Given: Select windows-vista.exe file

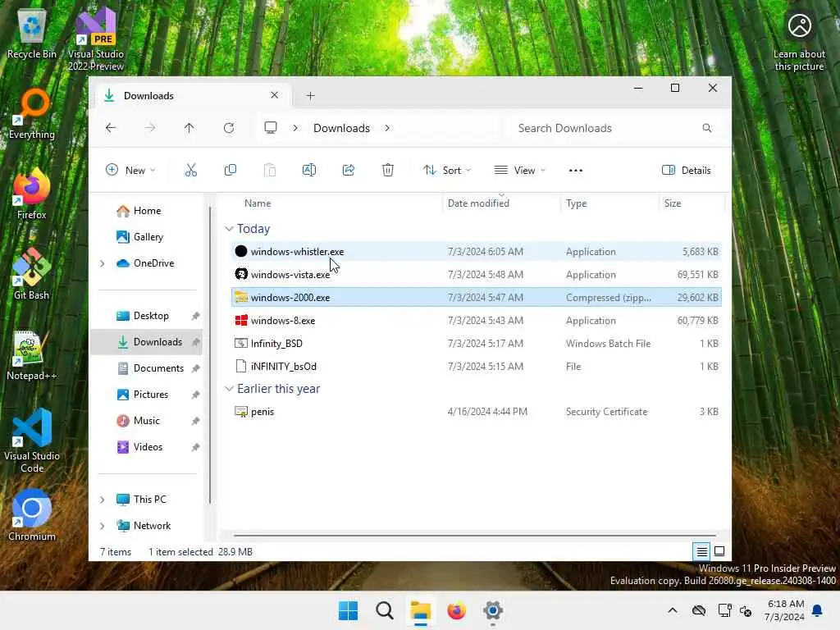Looking at the screenshot, I should click(477, 274).
